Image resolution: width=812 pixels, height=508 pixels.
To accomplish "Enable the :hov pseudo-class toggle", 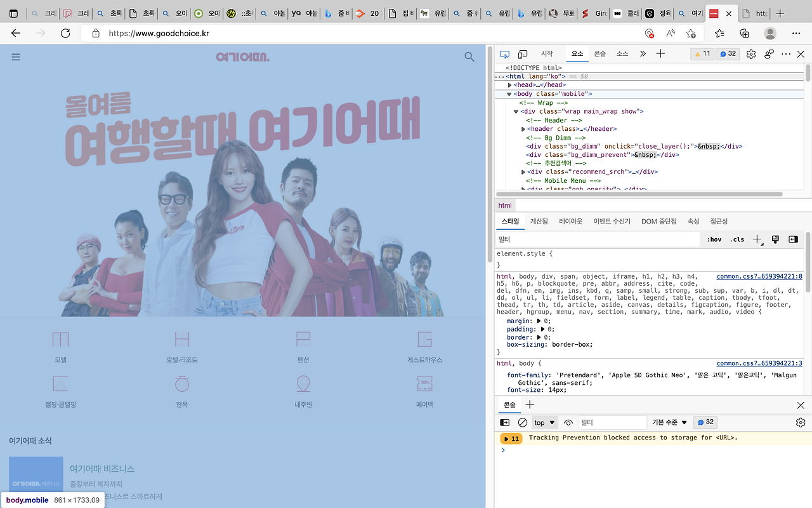I will [714, 239].
